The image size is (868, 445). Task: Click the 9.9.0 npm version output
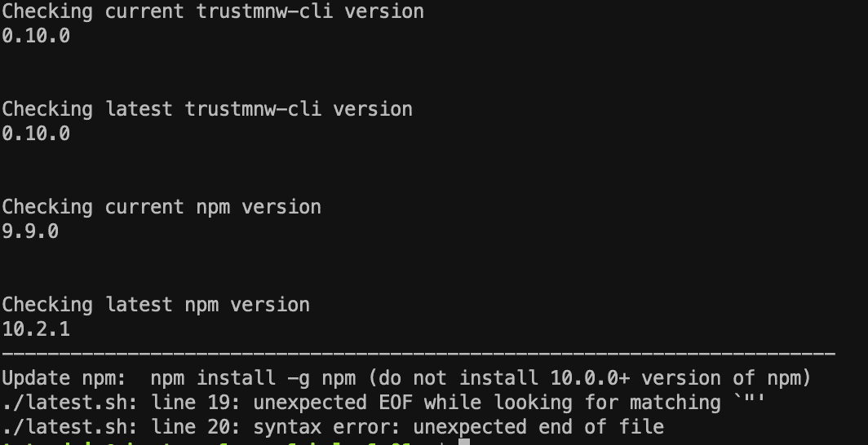30,231
